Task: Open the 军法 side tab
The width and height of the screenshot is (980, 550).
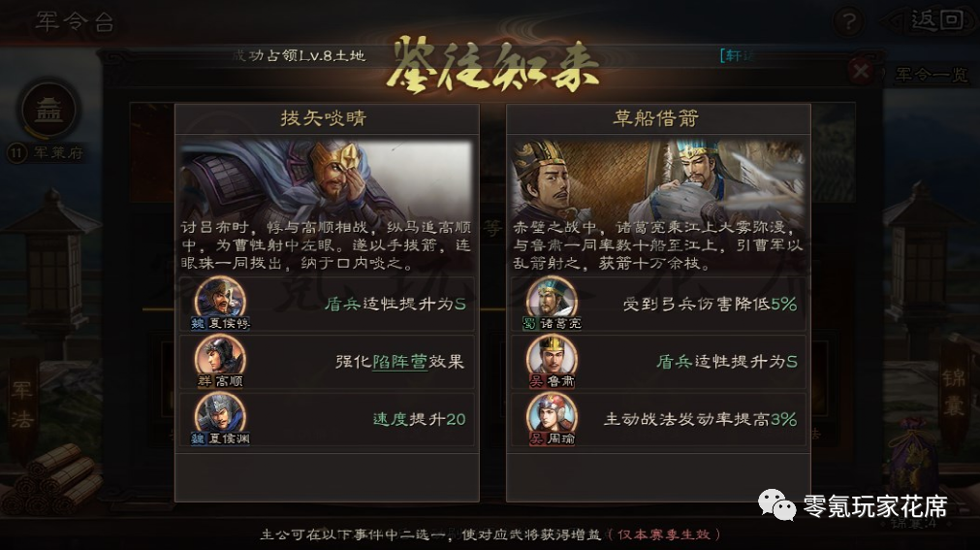Action: 22,404
